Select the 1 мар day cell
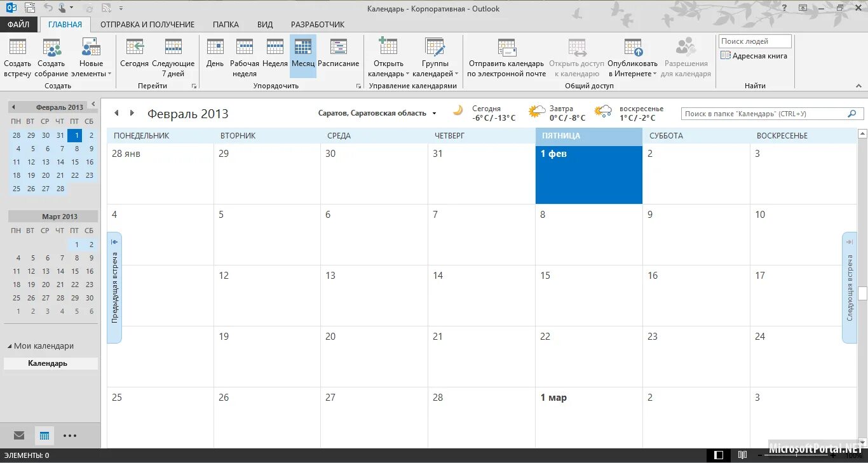This screenshot has height=463, width=868. [x=589, y=418]
